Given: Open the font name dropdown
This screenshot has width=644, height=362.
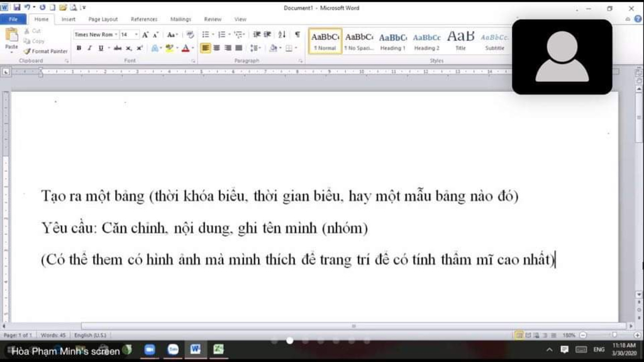Looking at the screenshot, I should (x=116, y=35).
